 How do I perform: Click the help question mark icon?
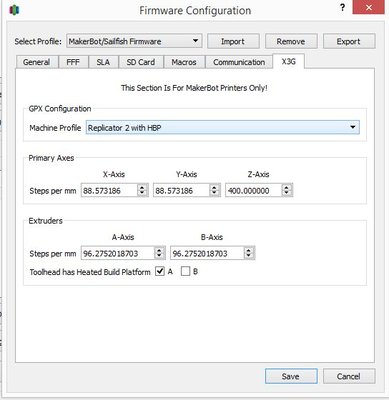coord(342,8)
